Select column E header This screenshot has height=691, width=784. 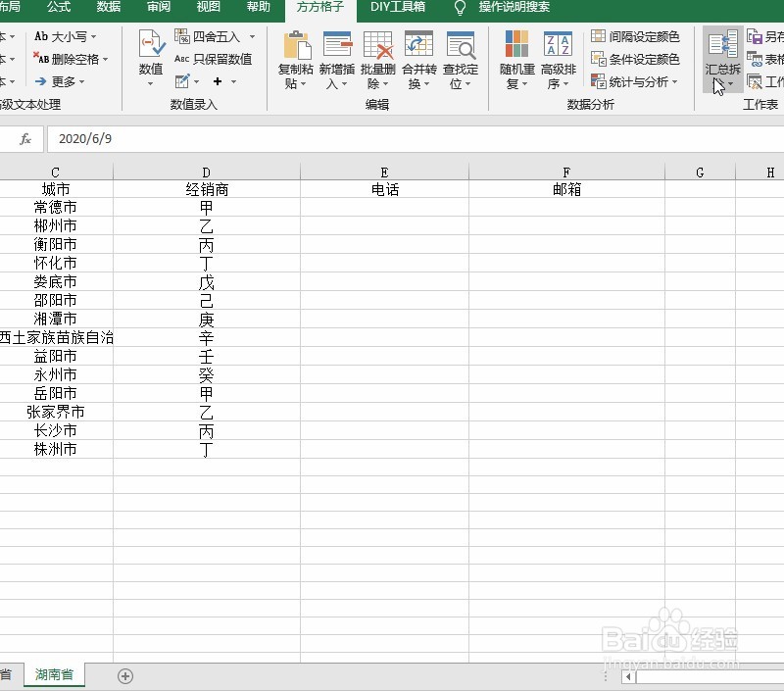click(x=384, y=173)
